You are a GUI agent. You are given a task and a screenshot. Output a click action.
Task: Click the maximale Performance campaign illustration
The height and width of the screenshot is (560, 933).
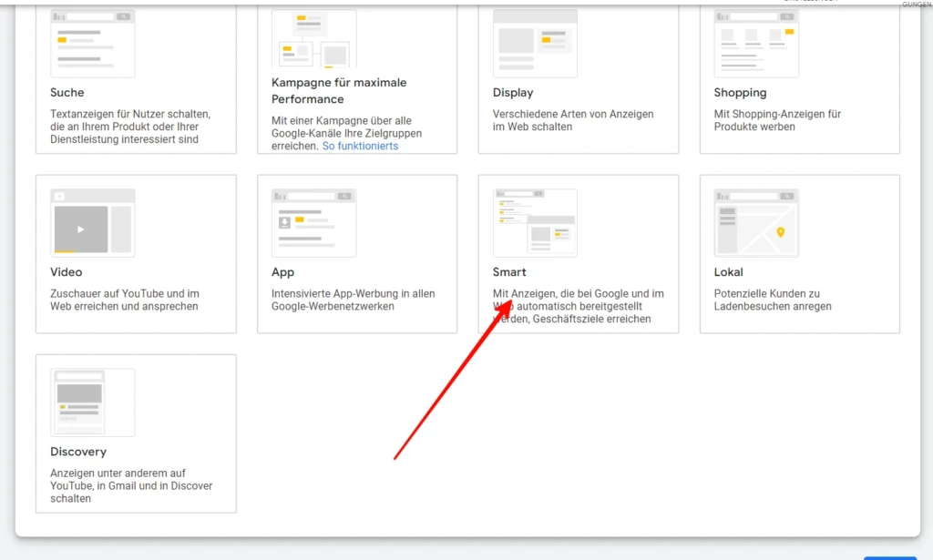tap(314, 38)
